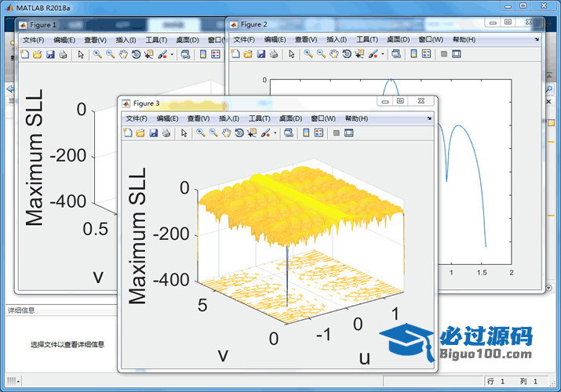The image size is (561, 392).
Task: Select Rotate 3D tool in Figure 2
Action: (x=347, y=54)
